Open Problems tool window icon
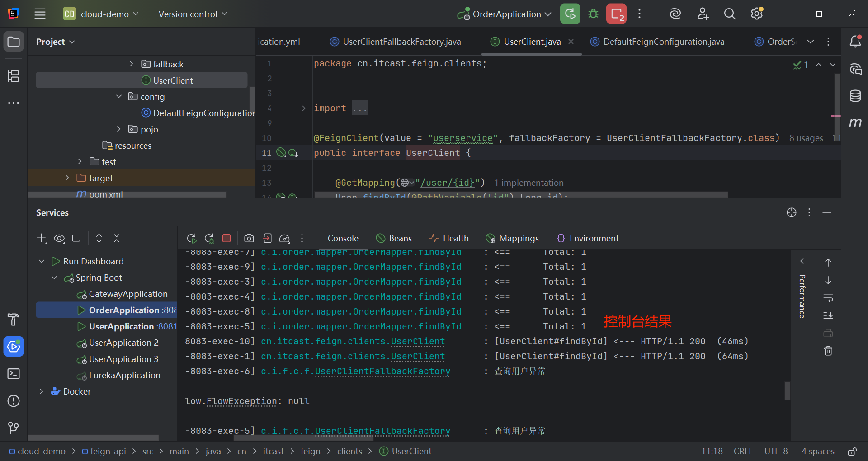This screenshot has height=461, width=868. (x=14, y=401)
